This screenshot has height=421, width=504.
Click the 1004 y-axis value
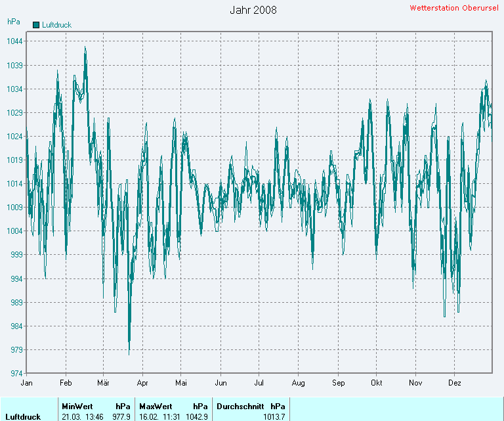pyautogui.click(x=15, y=231)
